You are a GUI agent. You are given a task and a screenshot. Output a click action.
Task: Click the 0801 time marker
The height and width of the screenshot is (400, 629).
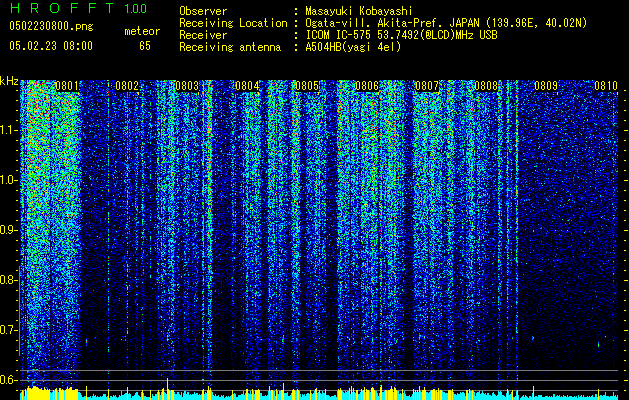point(67,86)
